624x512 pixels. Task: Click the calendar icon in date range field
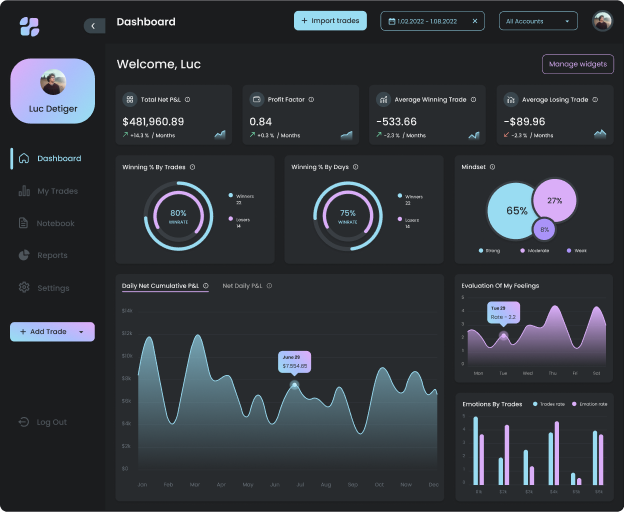391,21
